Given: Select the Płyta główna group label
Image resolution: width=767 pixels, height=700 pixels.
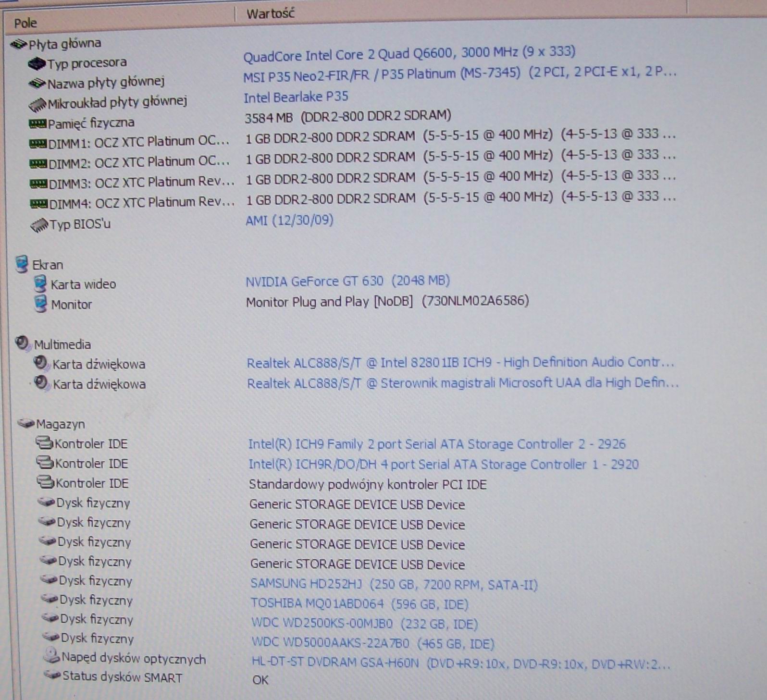Looking at the screenshot, I should point(65,44).
